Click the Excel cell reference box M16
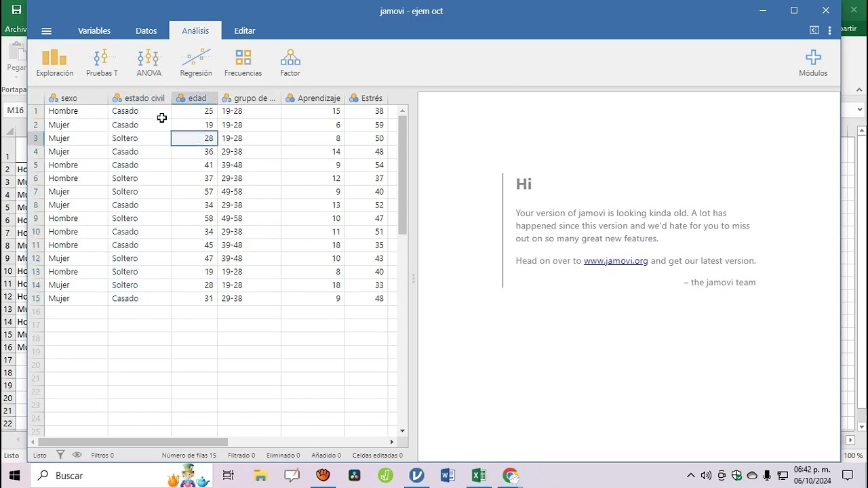868x488 pixels. [x=15, y=110]
